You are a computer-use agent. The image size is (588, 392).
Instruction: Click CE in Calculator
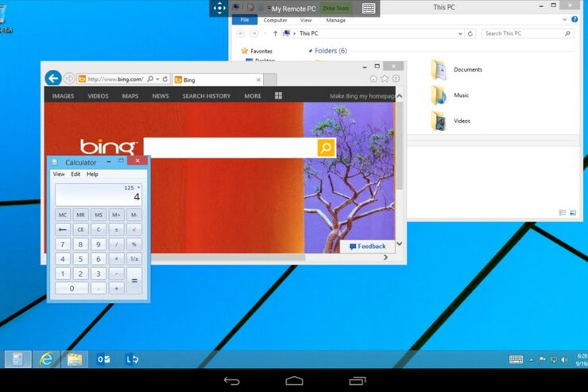80,230
